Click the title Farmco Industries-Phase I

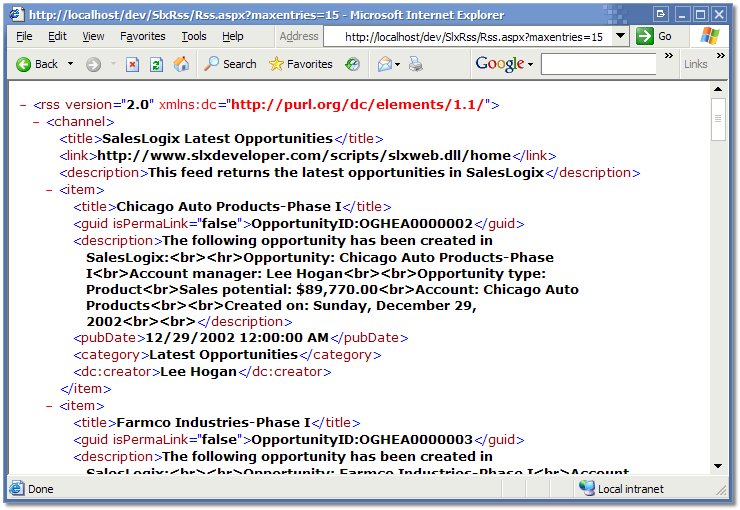tap(213, 423)
